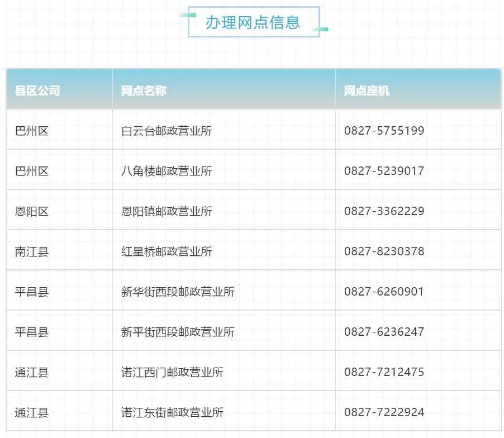Click 平昌县 in the 新华街西段 row

(32, 292)
